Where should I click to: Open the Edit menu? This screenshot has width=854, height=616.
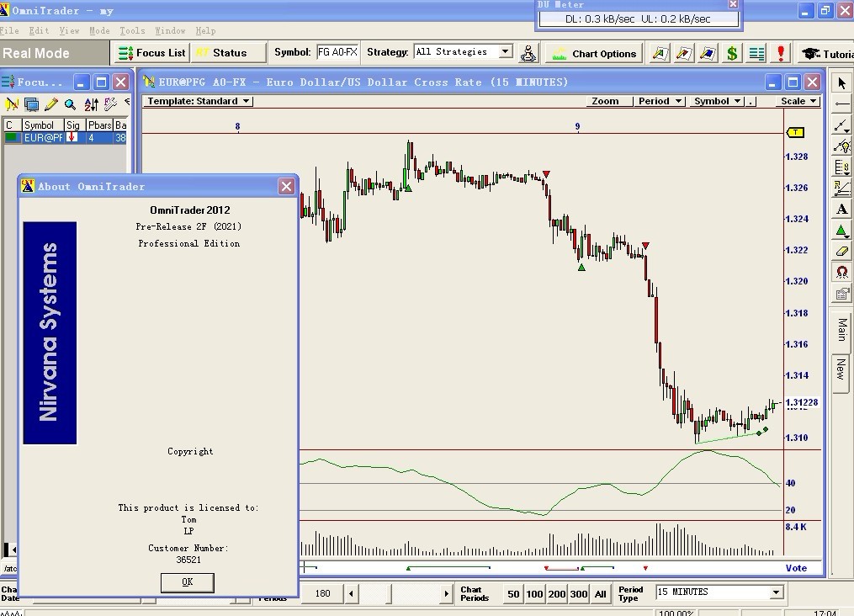pyautogui.click(x=39, y=30)
